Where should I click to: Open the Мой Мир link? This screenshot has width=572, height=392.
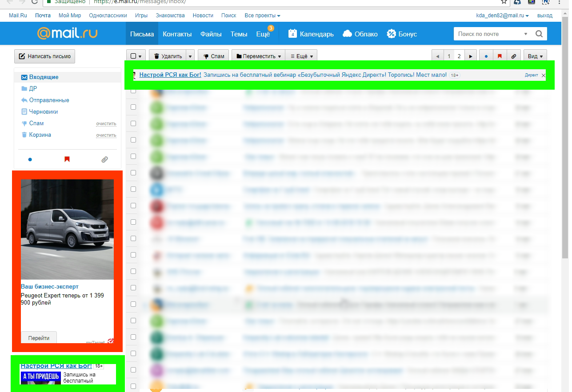pos(70,16)
